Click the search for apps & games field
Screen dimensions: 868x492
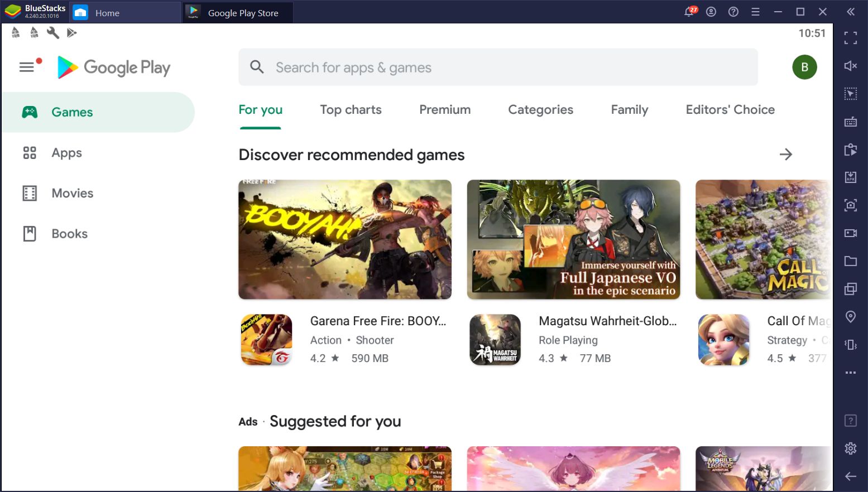pyautogui.click(x=498, y=67)
